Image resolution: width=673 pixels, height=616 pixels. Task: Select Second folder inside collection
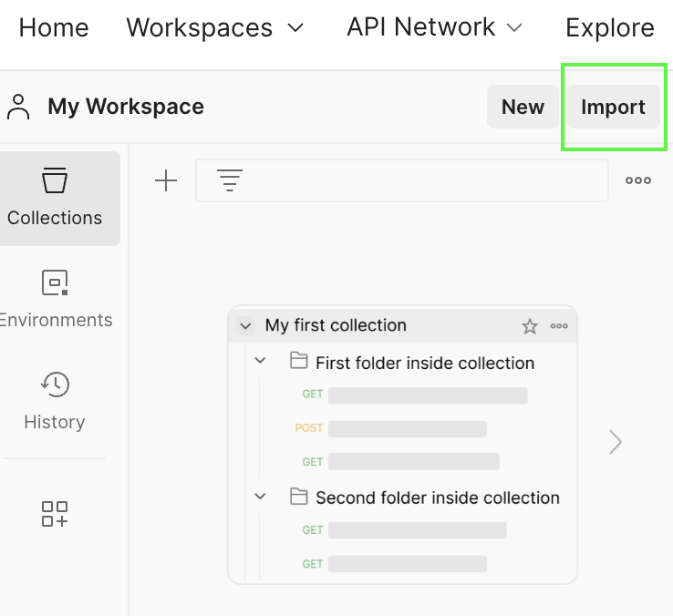click(x=438, y=498)
